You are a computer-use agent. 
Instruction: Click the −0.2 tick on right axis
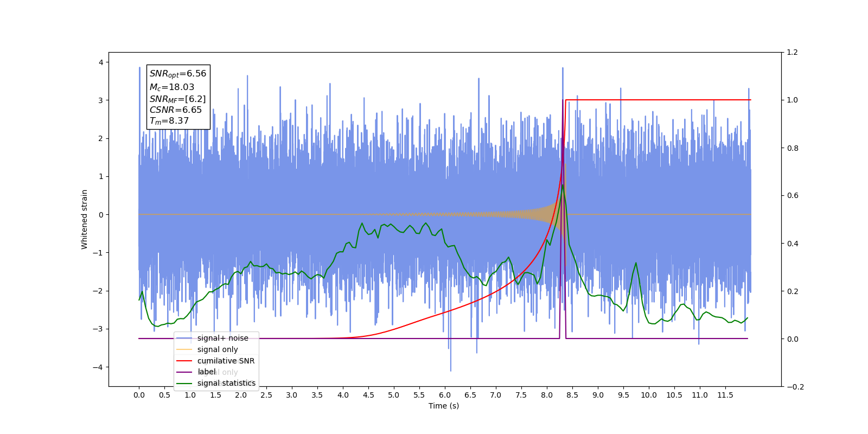point(795,387)
